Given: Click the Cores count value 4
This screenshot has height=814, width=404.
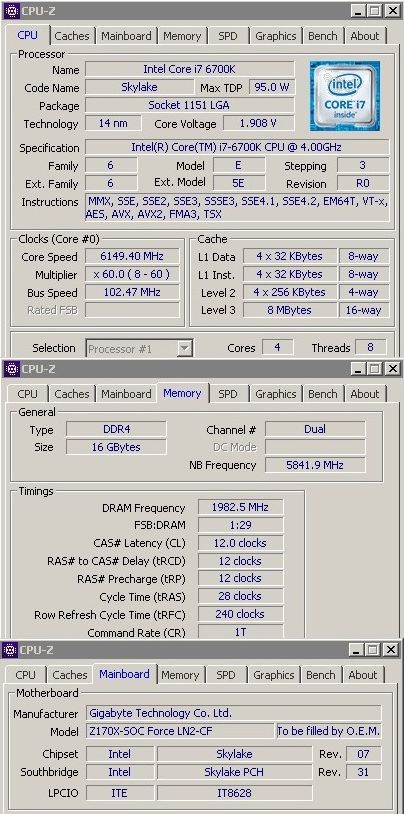Looking at the screenshot, I should click(x=277, y=347).
